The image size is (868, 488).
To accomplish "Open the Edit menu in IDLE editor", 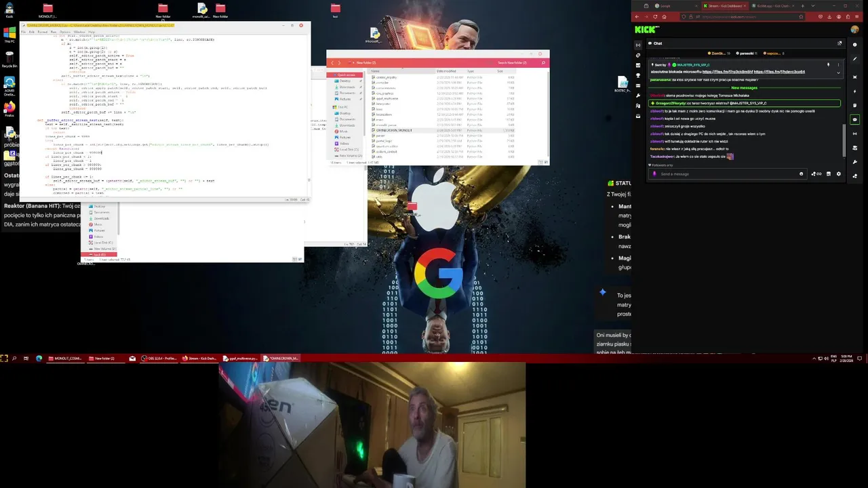I will pyautogui.click(x=31, y=32).
